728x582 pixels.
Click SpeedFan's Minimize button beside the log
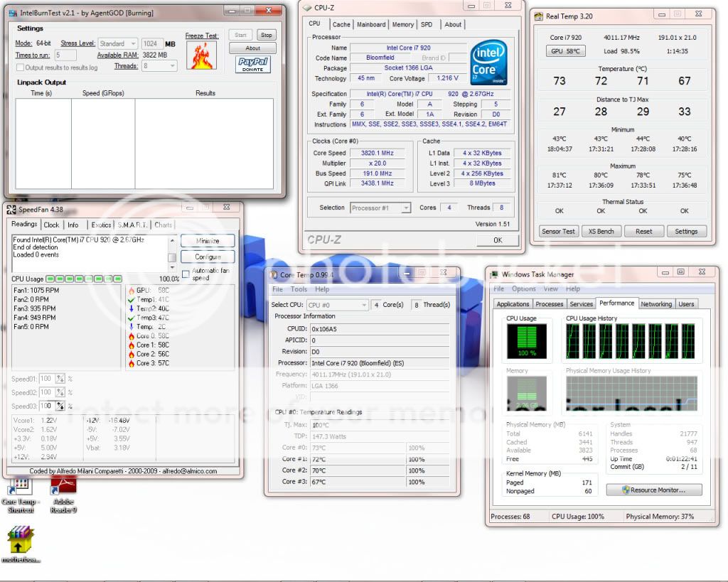click(x=208, y=241)
